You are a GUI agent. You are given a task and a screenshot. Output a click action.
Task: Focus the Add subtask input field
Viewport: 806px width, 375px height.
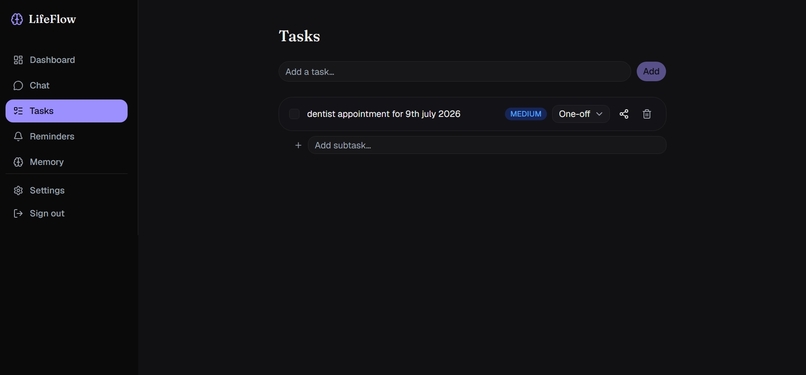pyautogui.click(x=487, y=145)
